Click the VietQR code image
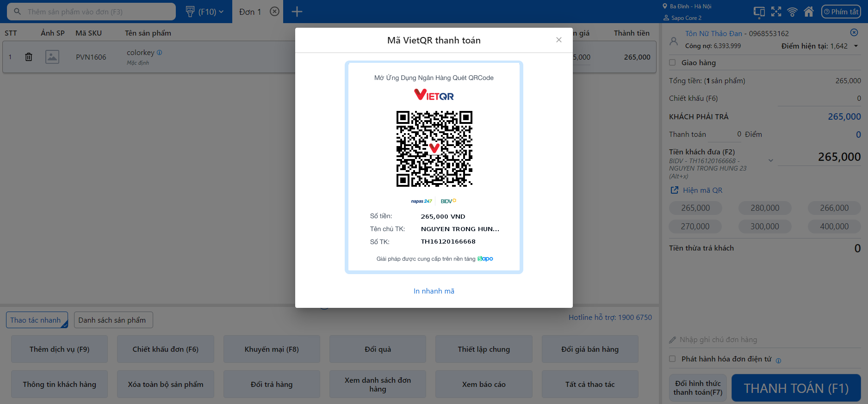 pyautogui.click(x=434, y=149)
